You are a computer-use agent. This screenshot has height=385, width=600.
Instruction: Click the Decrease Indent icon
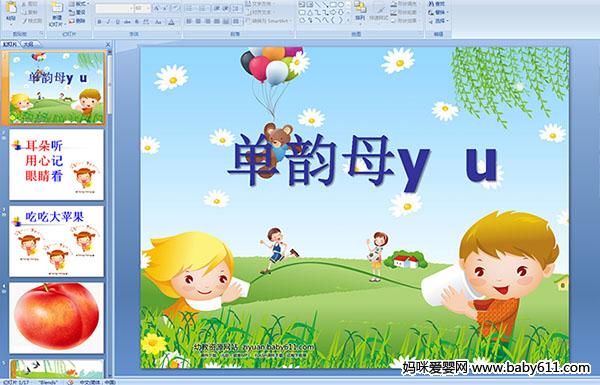click(x=217, y=8)
